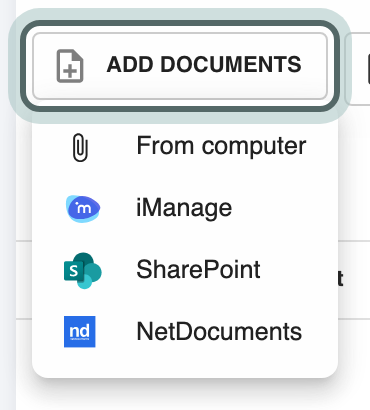This screenshot has height=410, width=370.
Task: Select SharePoint as document source
Action: coord(185,270)
